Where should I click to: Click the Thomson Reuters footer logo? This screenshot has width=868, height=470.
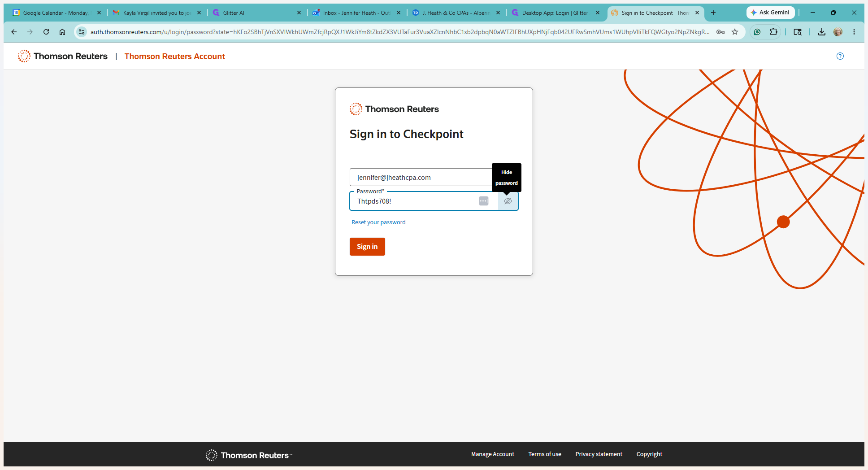pos(249,455)
